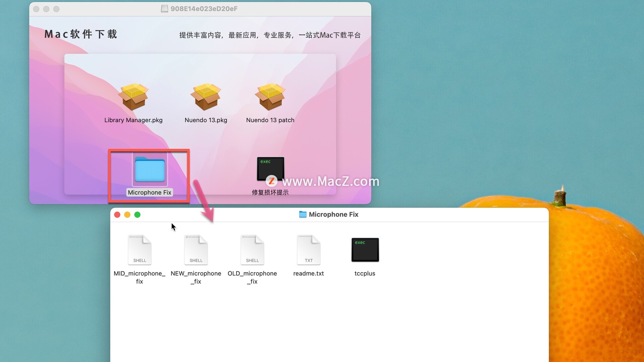644x362 pixels.
Task: Click the Microphone Fix folder label
Action: click(150, 192)
